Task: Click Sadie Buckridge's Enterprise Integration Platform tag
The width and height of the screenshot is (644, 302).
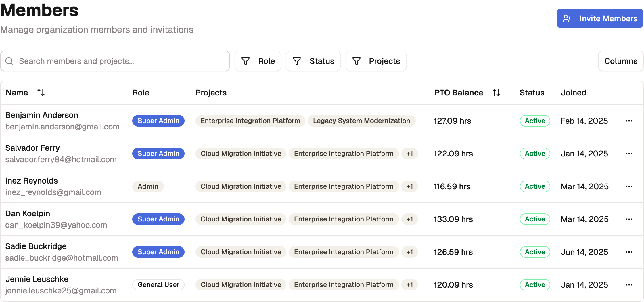Action: tap(344, 252)
